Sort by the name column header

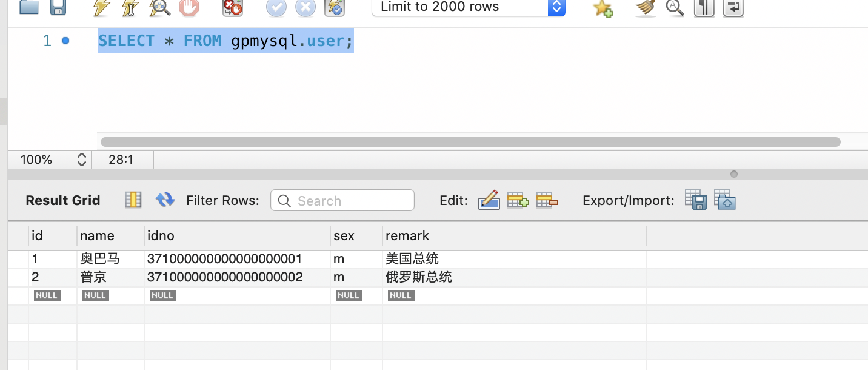pos(110,236)
